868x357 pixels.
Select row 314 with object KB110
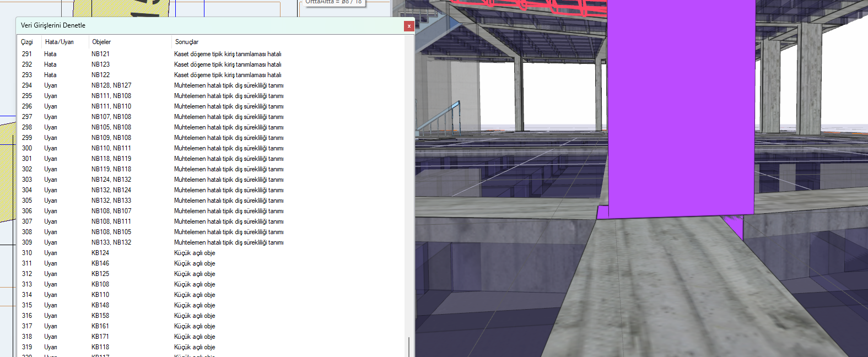pos(211,295)
